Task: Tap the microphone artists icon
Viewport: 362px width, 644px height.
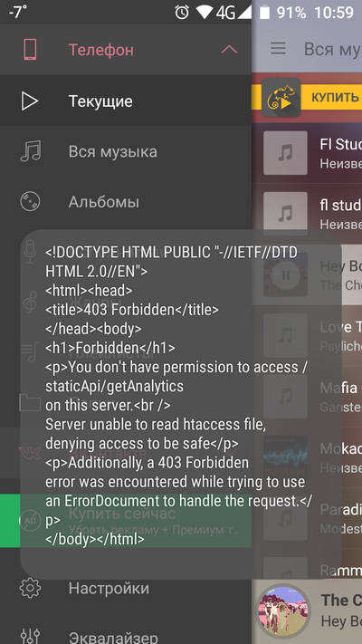Action: [30, 252]
